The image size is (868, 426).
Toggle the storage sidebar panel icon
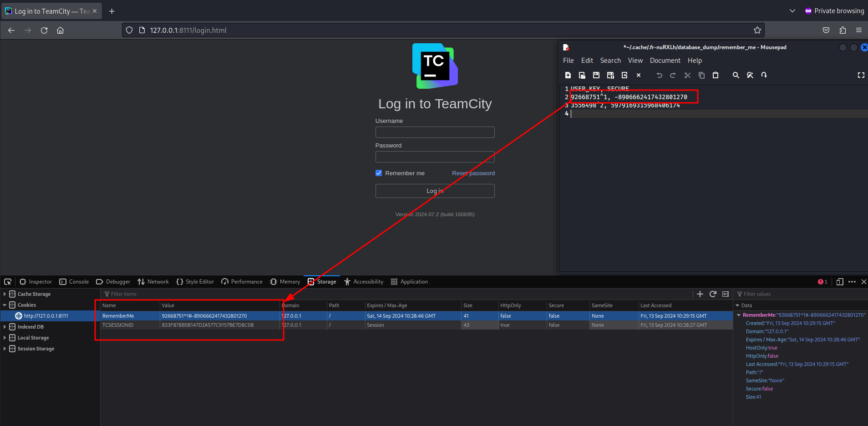click(726, 294)
